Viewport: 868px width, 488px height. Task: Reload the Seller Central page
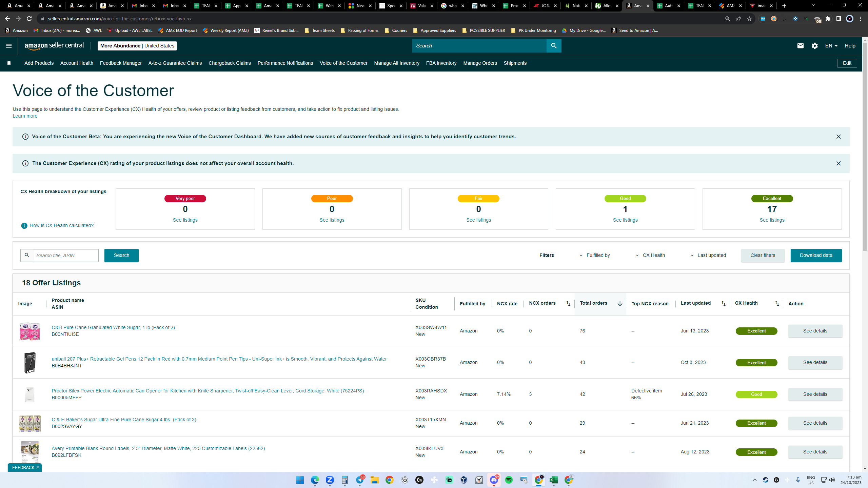pos(29,19)
